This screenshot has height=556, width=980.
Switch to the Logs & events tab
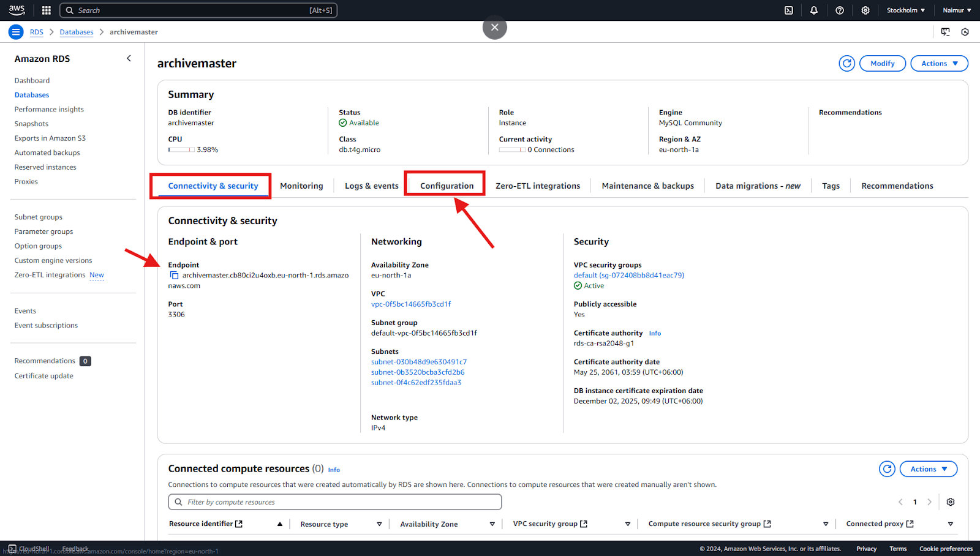372,186
